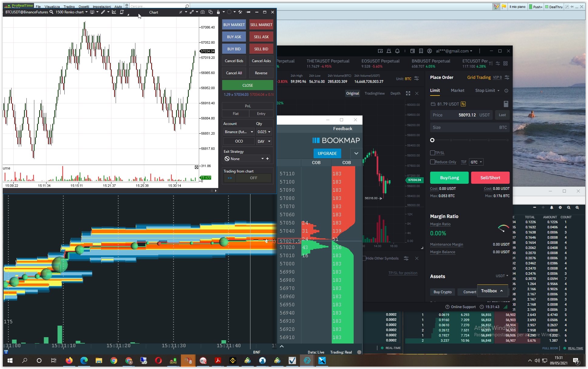Click the Bookmap UPGRADE button
Viewport: 588px width, 369px height.
pyautogui.click(x=327, y=153)
